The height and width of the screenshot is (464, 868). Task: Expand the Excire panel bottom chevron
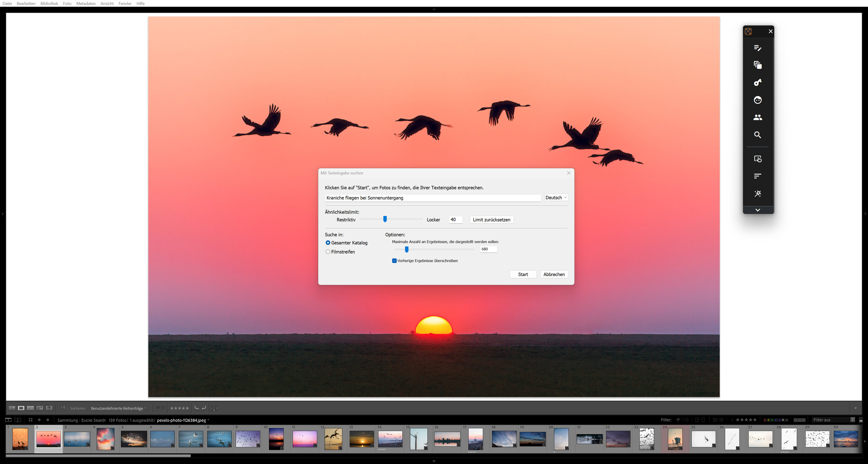coord(757,210)
